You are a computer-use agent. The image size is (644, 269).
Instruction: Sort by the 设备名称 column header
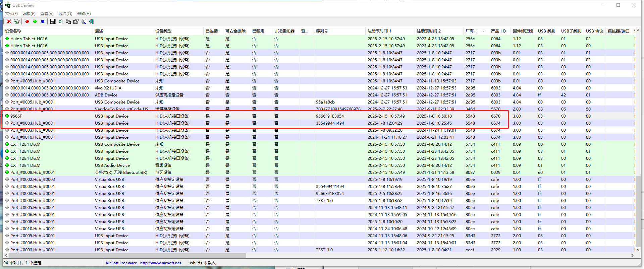click(x=47, y=31)
